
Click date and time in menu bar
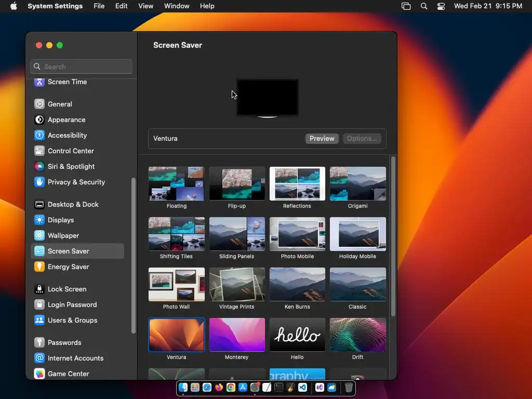tap(488, 6)
